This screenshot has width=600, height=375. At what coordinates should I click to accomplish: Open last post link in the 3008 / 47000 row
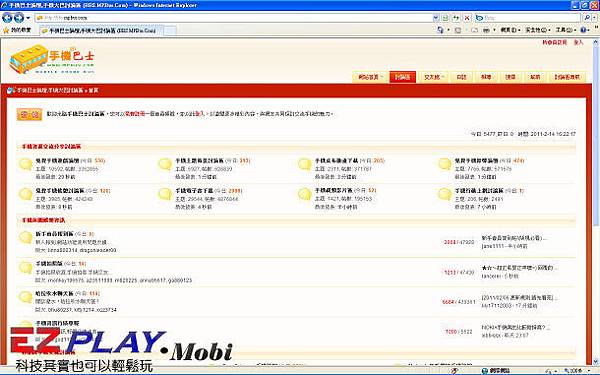point(514,238)
